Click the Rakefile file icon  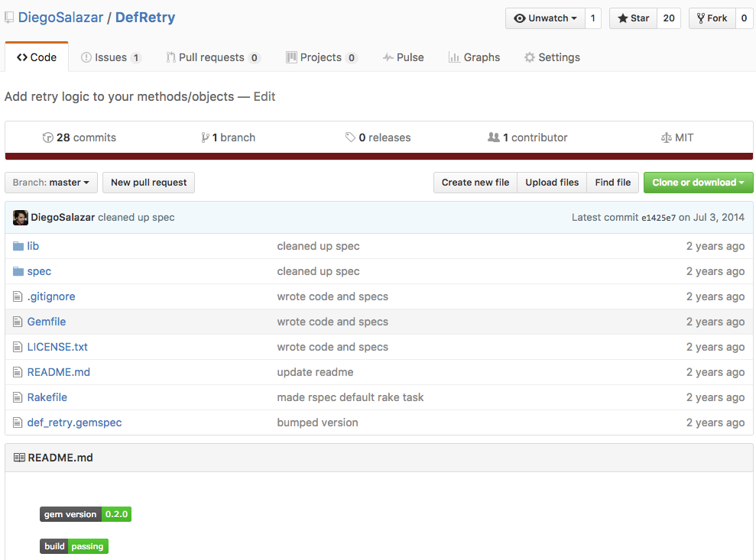[x=18, y=397]
